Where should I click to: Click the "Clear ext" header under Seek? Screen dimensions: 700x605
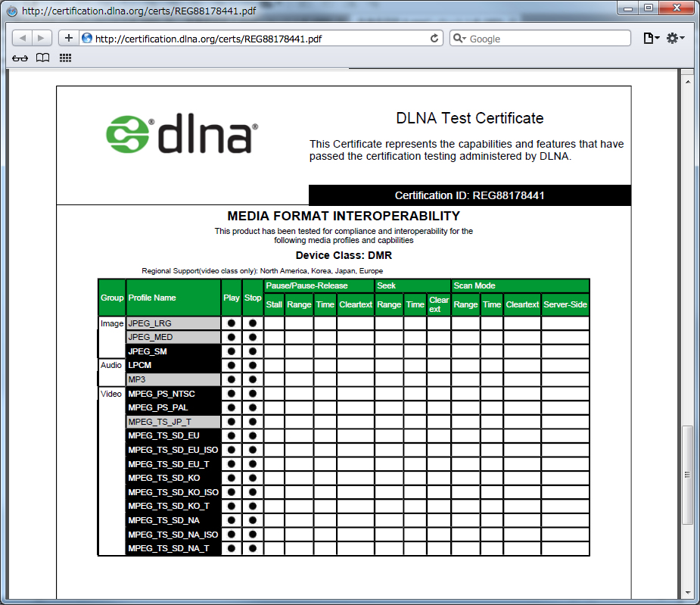[x=439, y=304]
